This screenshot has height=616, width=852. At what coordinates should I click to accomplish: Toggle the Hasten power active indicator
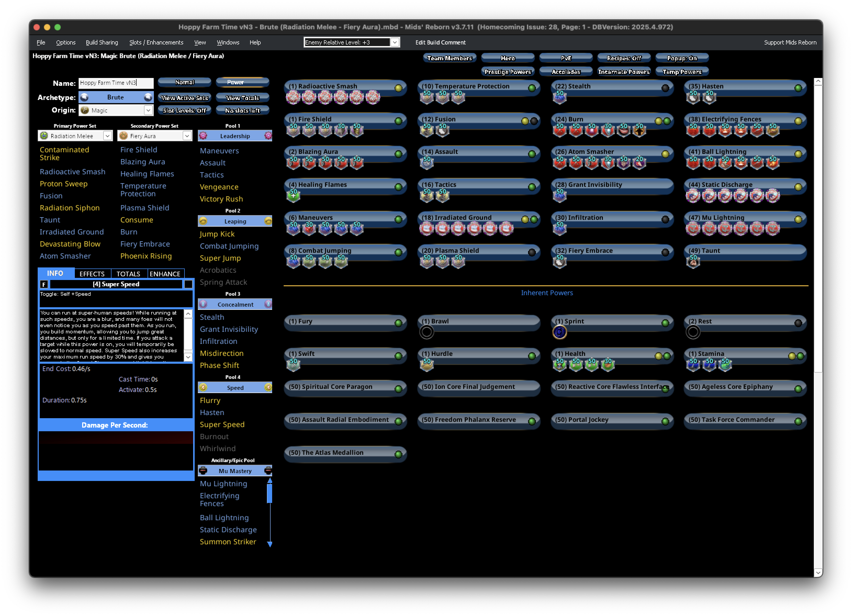(x=798, y=88)
